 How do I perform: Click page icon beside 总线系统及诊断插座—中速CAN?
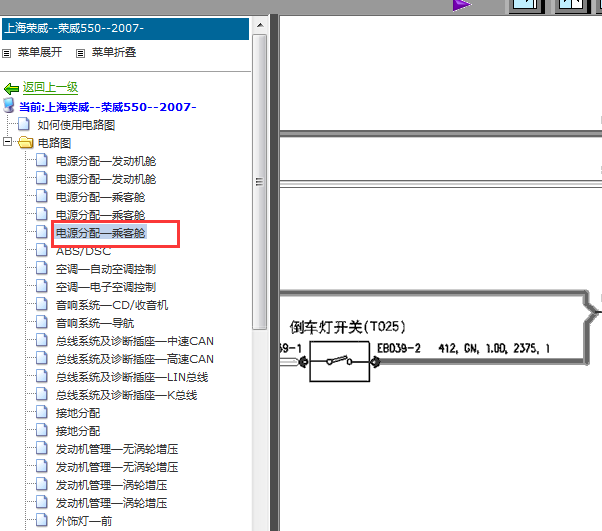coord(42,341)
